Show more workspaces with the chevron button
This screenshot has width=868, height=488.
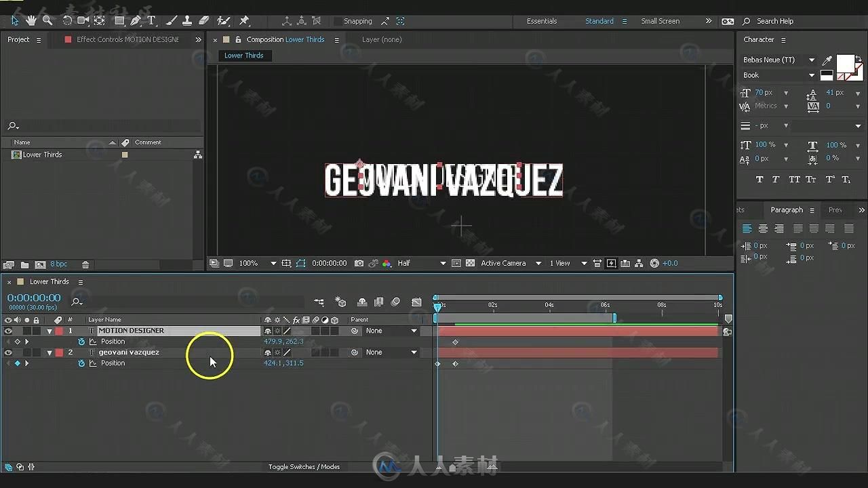point(709,21)
